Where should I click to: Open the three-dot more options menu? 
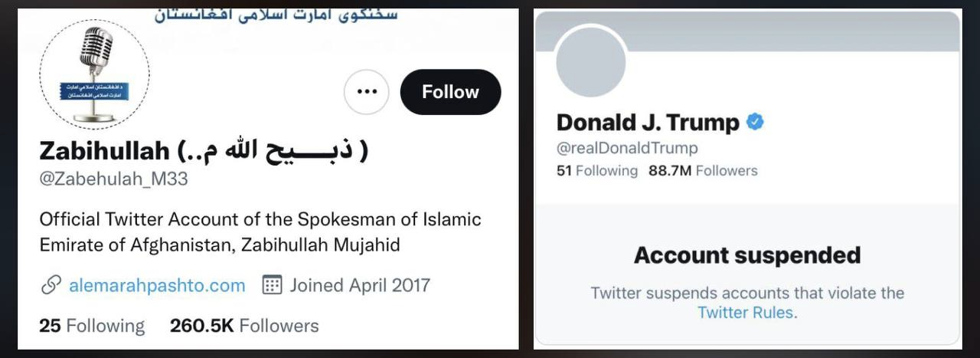click(367, 92)
